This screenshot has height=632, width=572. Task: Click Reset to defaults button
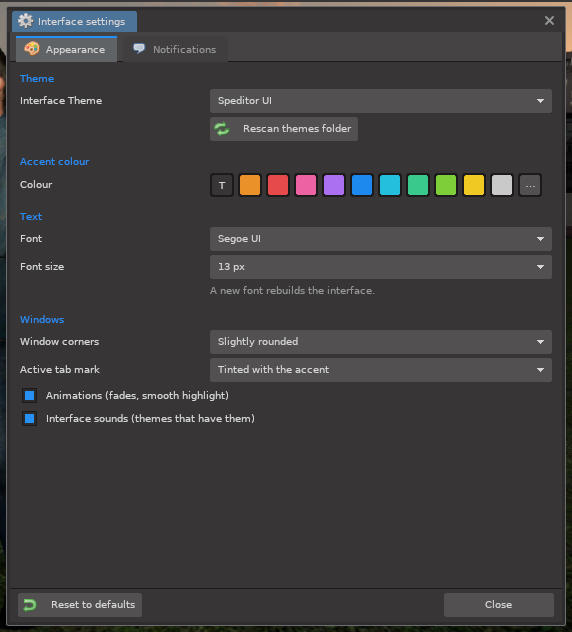point(80,605)
